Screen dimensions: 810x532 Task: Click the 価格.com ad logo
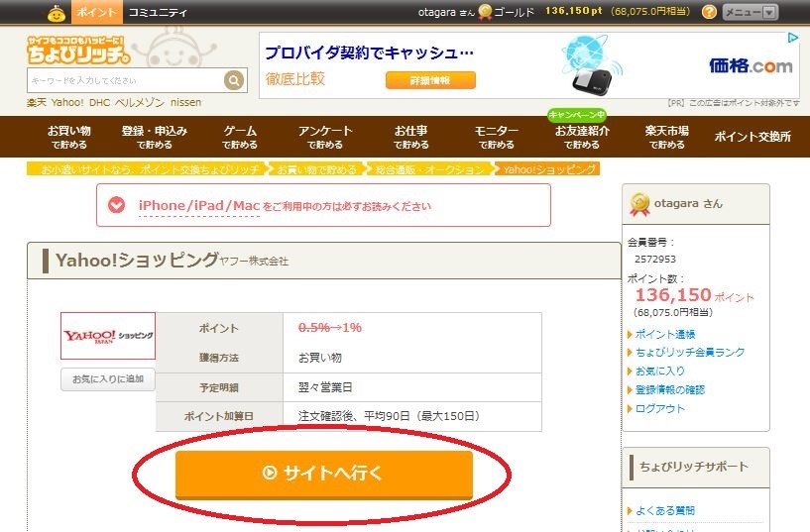click(751, 65)
